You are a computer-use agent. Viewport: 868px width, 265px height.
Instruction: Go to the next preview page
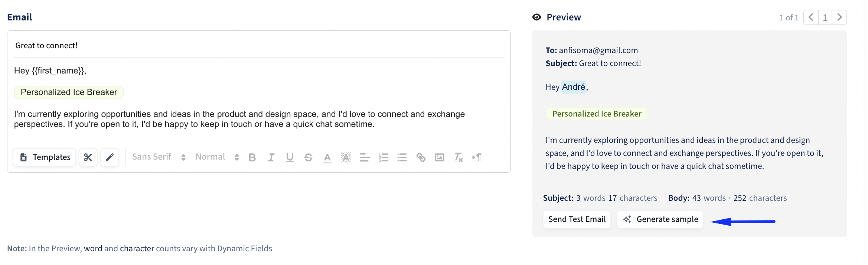tap(839, 17)
